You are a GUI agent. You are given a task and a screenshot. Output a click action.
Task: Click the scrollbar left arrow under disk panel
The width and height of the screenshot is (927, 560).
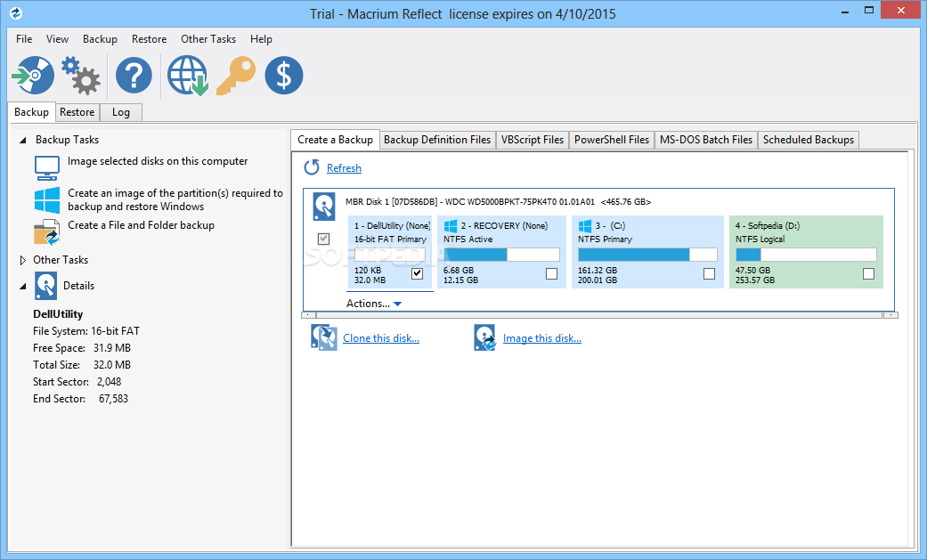pyautogui.click(x=310, y=315)
